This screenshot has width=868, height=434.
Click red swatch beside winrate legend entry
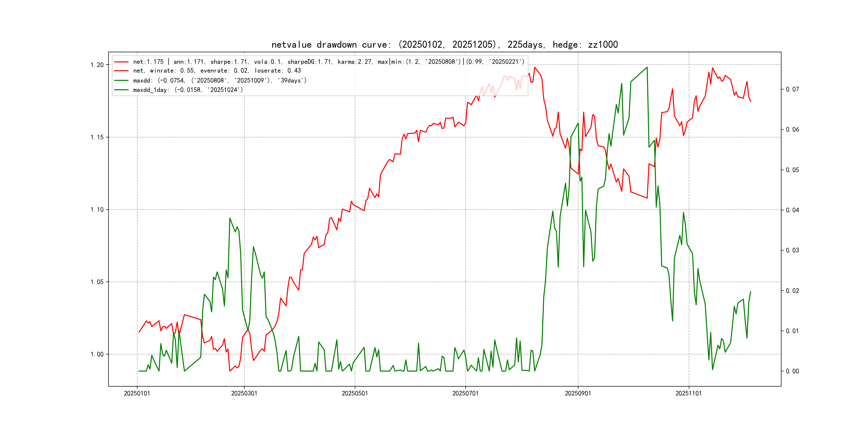click(x=121, y=71)
